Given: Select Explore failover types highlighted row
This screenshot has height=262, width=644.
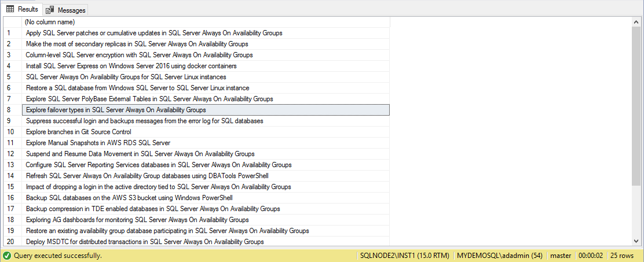Looking at the screenshot, I should (x=206, y=110).
